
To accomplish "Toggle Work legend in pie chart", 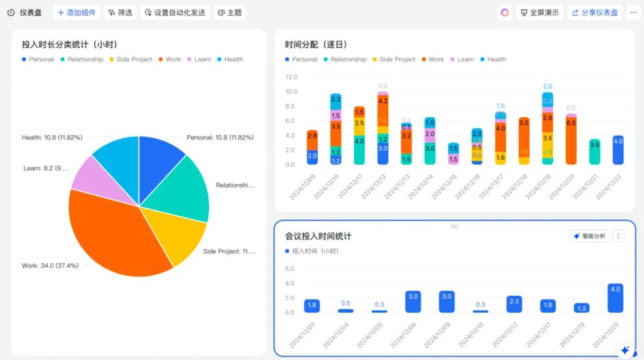I will click(x=170, y=59).
